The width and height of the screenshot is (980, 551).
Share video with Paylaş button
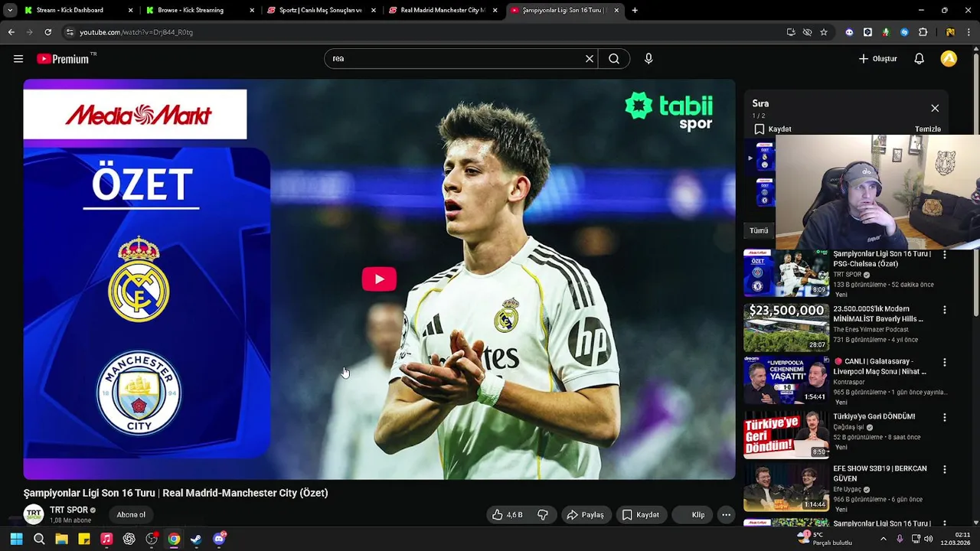(x=586, y=515)
